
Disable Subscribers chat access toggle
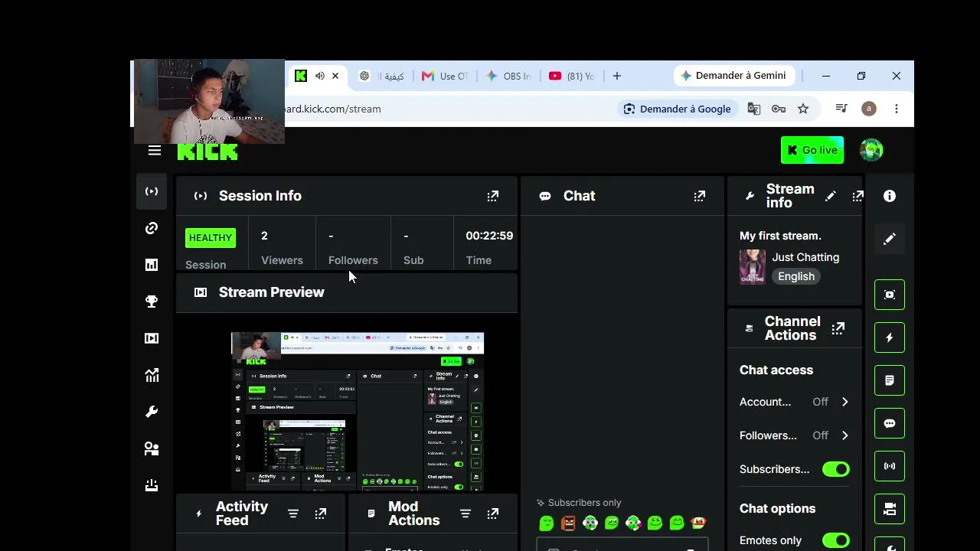coord(836,469)
